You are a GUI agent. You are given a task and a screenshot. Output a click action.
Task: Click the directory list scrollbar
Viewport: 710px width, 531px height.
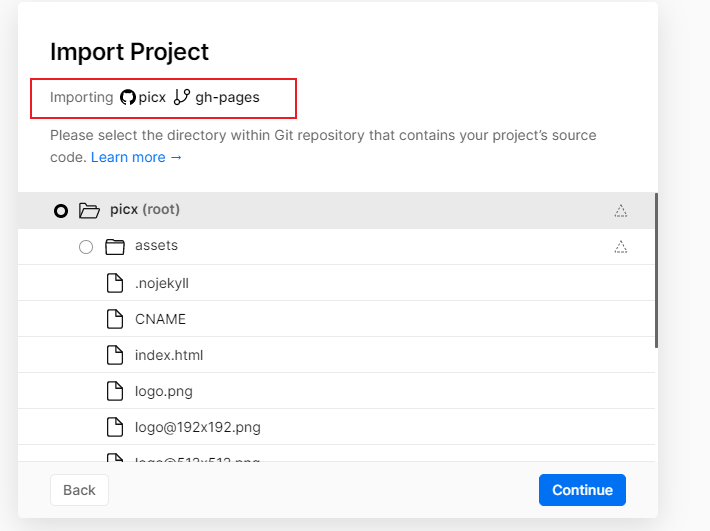[656, 270]
